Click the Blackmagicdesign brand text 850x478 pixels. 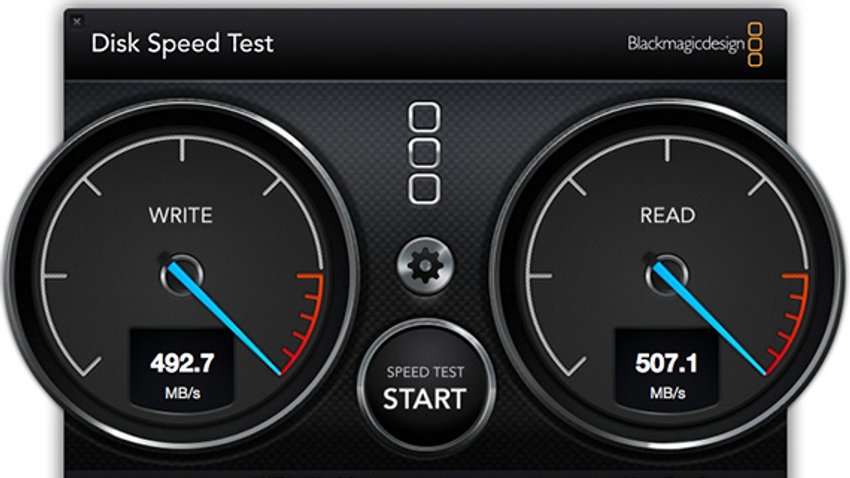coord(686,43)
